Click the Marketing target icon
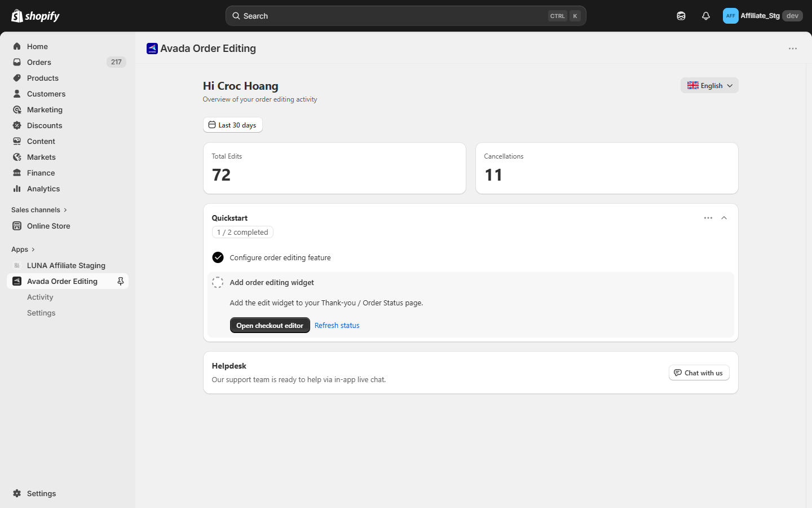 pyautogui.click(x=17, y=110)
